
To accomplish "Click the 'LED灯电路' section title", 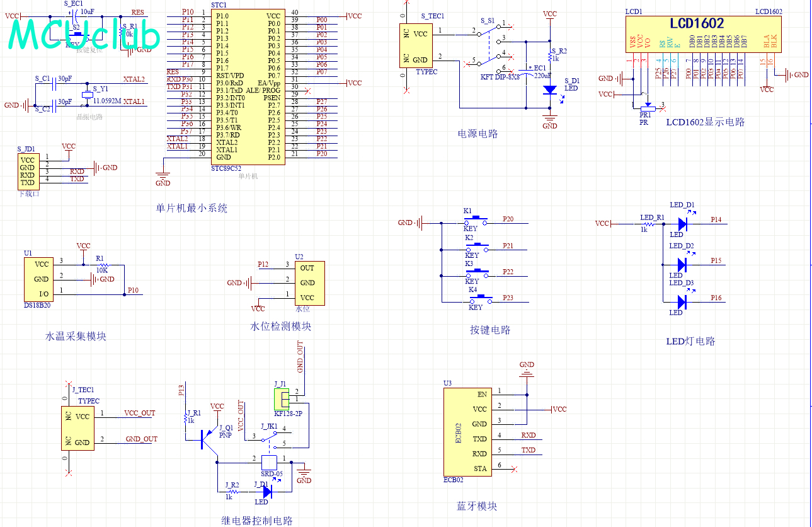I will pyautogui.click(x=691, y=341).
